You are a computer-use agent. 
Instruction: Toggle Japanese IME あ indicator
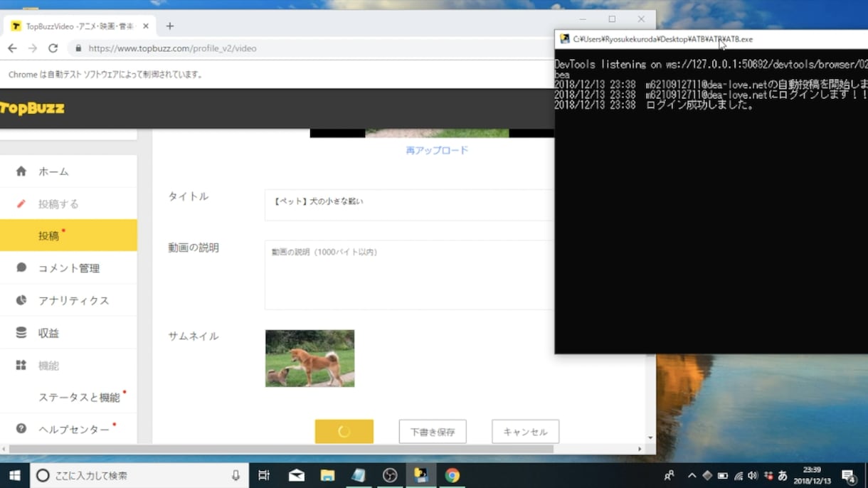[783, 475]
